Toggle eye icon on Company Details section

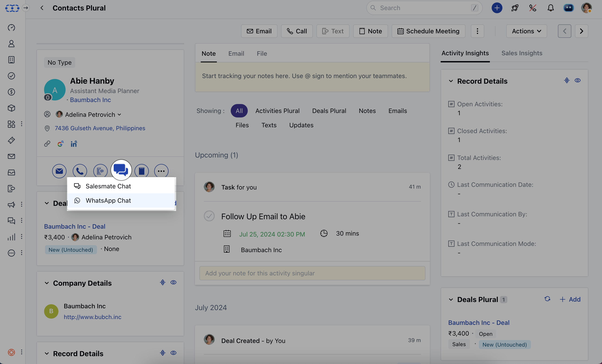(173, 283)
